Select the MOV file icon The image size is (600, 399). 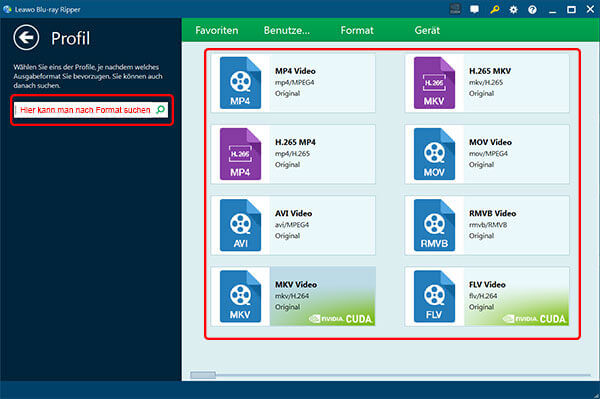pyautogui.click(x=434, y=154)
